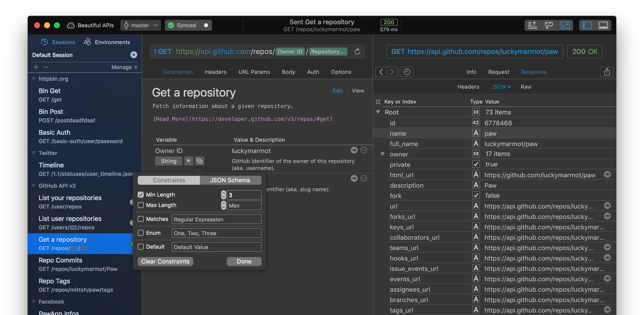Viewport: 644px width, 315px height.
Task: Resend the request using the reload icon
Action: (357, 52)
